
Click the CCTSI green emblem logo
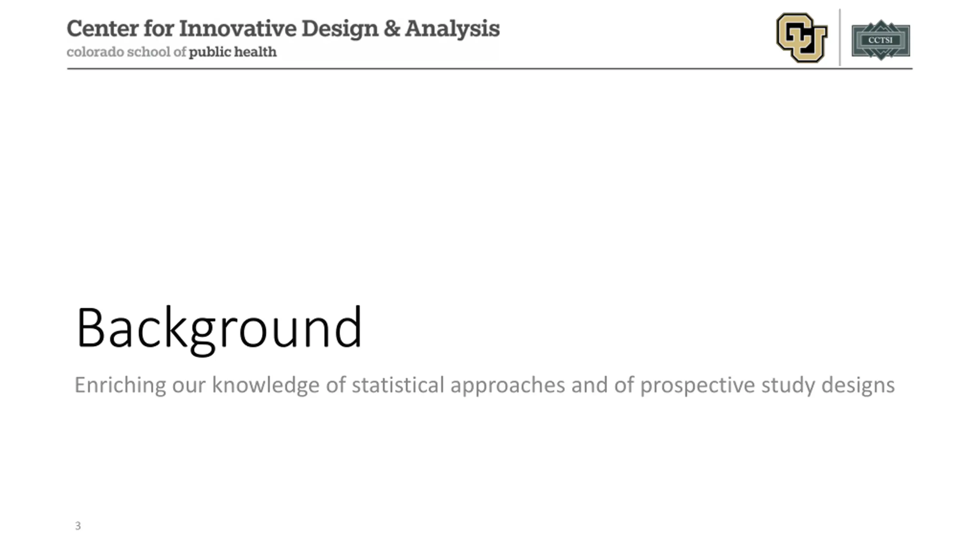(x=880, y=40)
